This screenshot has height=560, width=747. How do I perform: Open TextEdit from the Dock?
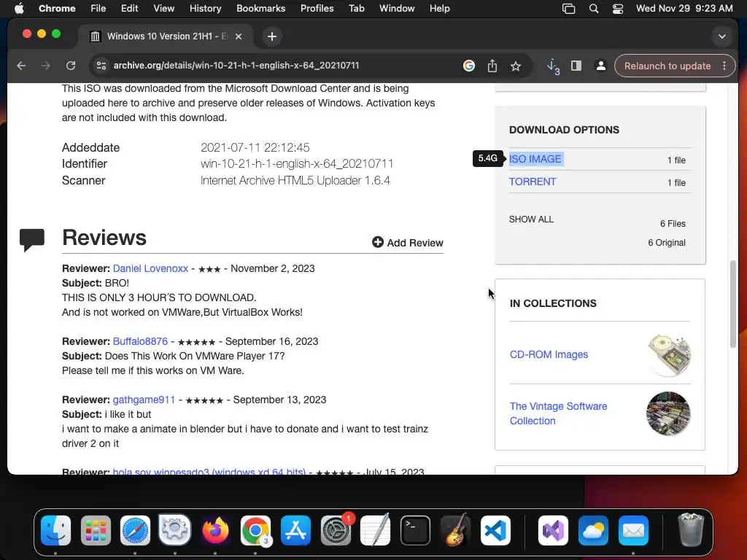click(x=376, y=529)
